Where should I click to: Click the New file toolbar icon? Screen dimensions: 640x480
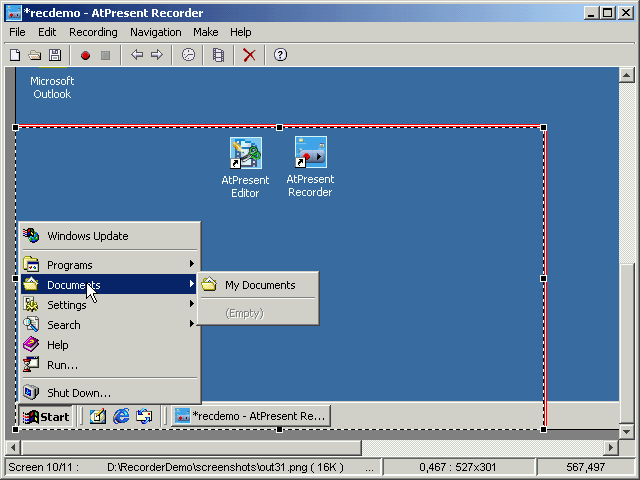[x=15, y=55]
